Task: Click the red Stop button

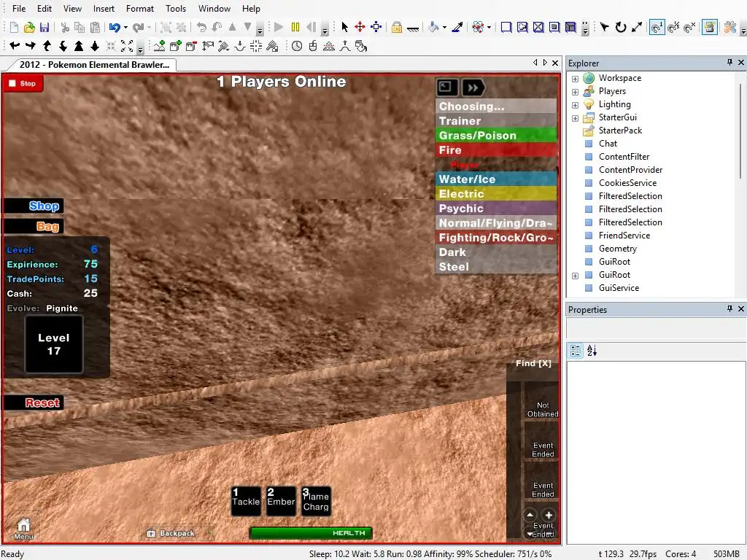Action: [x=23, y=83]
